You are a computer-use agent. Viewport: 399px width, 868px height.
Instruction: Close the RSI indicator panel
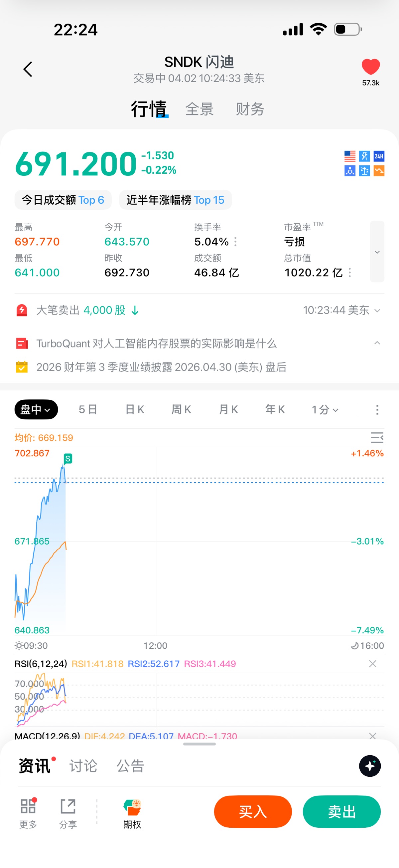click(372, 663)
